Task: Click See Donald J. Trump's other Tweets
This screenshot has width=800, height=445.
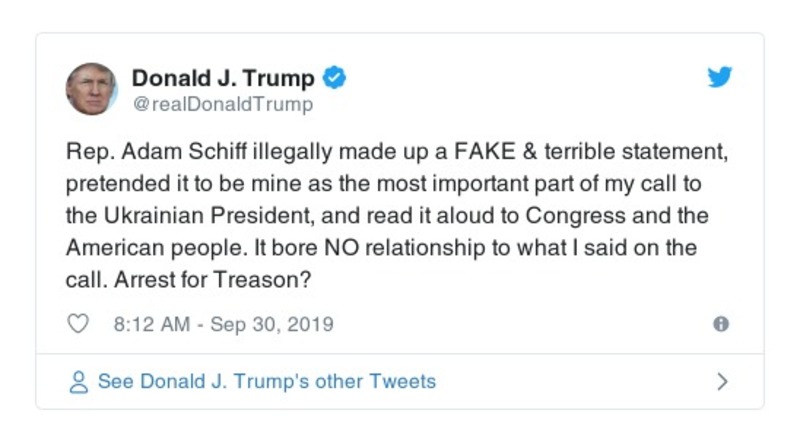Action: 266,381
